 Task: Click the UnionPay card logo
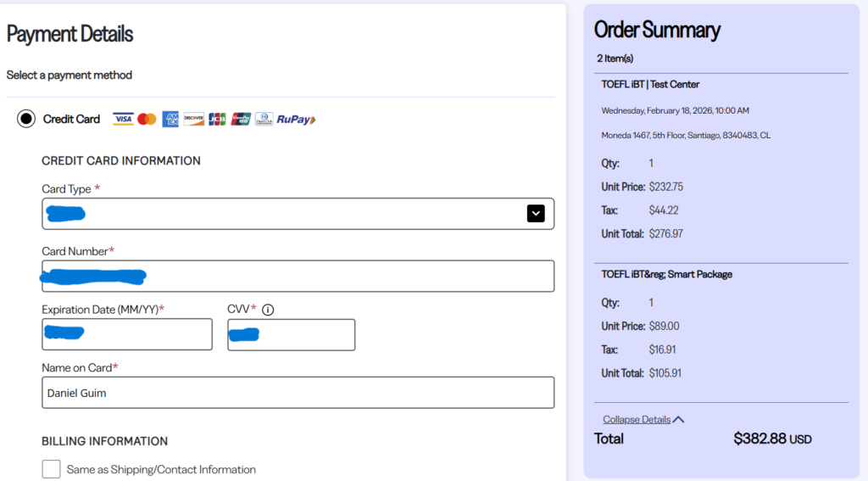coord(241,119)
